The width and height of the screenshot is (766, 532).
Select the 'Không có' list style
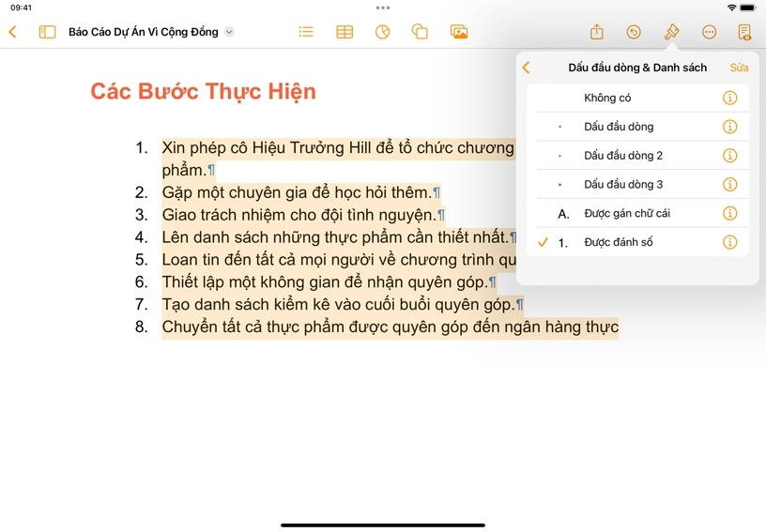coord(607,98)
